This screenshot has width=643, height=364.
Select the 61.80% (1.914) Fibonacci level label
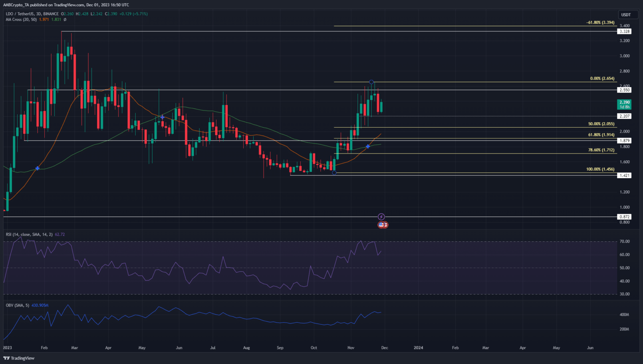coord(601,135)
